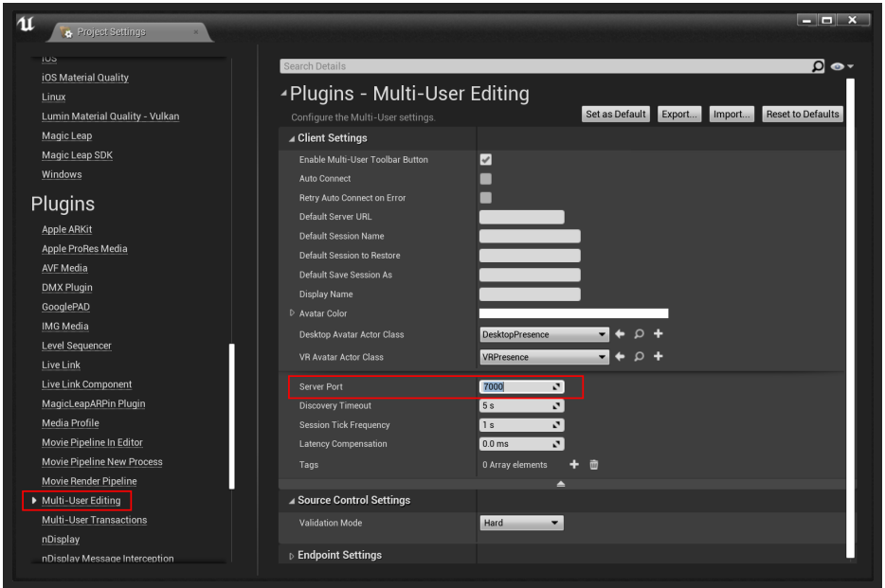This screenshot has height=588, width=885.
Task: Click the Display Name field
Action: 530,294
